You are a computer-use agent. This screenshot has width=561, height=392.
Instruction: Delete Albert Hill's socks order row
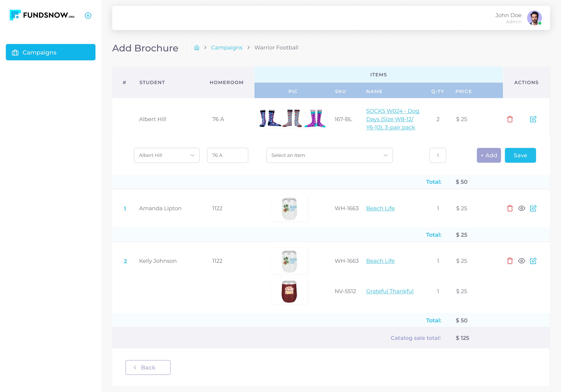coord(510,119)
